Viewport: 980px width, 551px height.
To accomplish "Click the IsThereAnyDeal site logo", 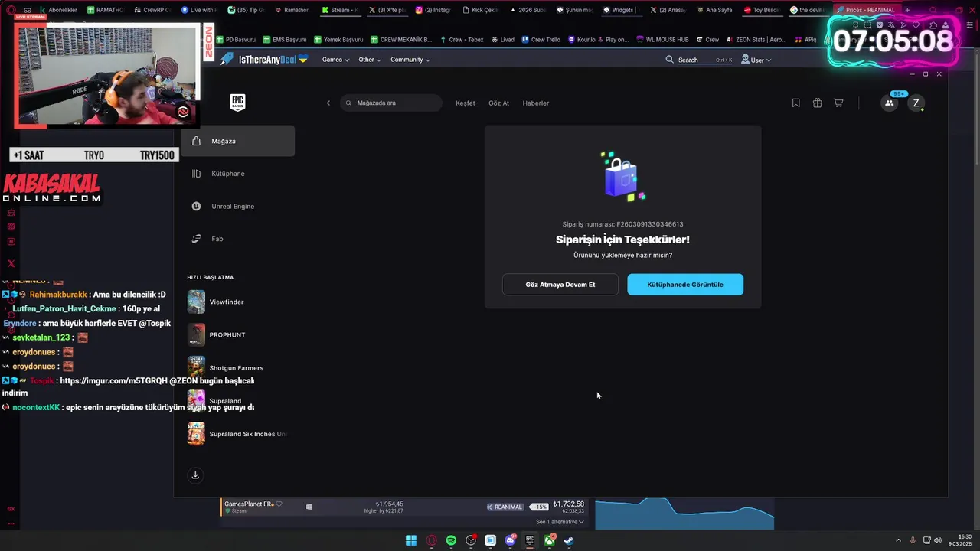I will [x=264, y=60].
